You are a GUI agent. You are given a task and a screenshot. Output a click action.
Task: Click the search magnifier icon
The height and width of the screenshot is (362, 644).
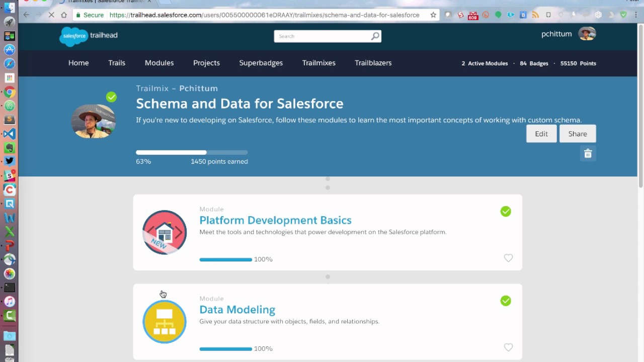[x=375, y=36]
